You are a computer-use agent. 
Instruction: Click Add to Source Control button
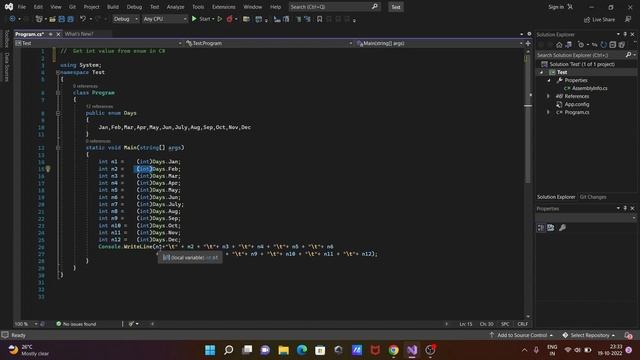coord(521,335)
